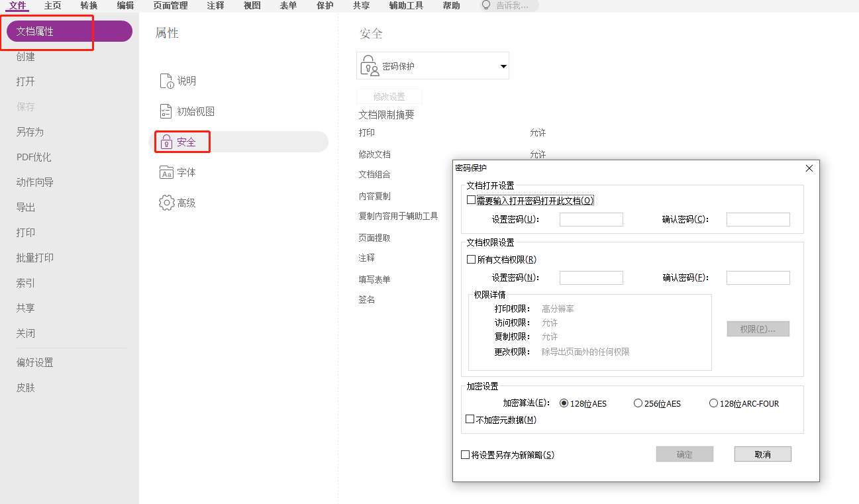
Task: Choose 256位AES encryption
Action: (x=638, y=403)
